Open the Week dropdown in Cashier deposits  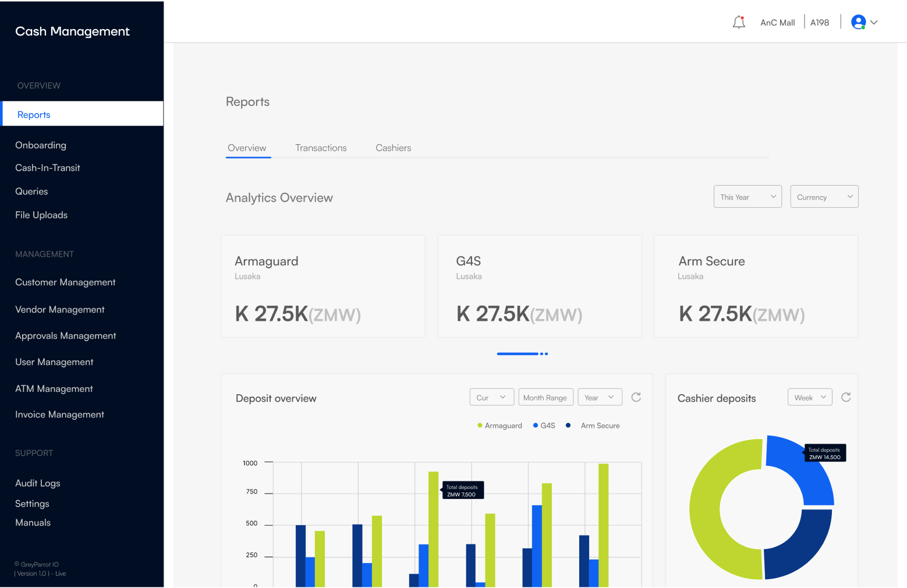click(809, 397)
